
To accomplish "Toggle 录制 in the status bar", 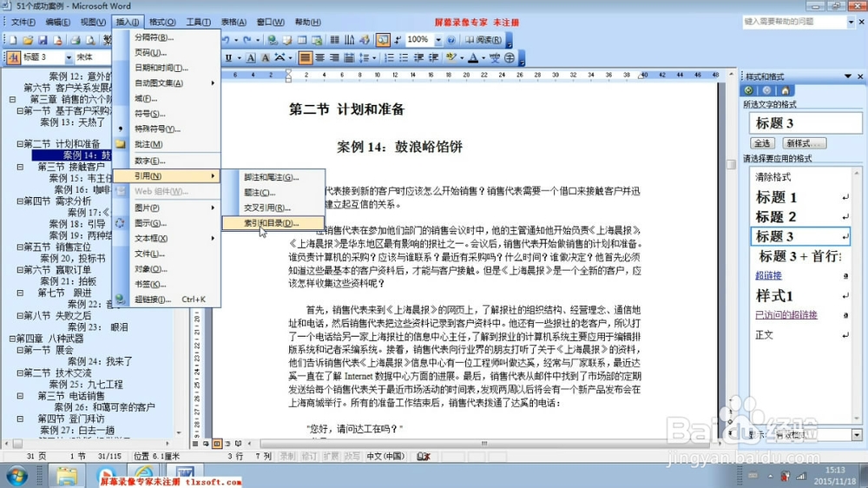I will (287, 457).
